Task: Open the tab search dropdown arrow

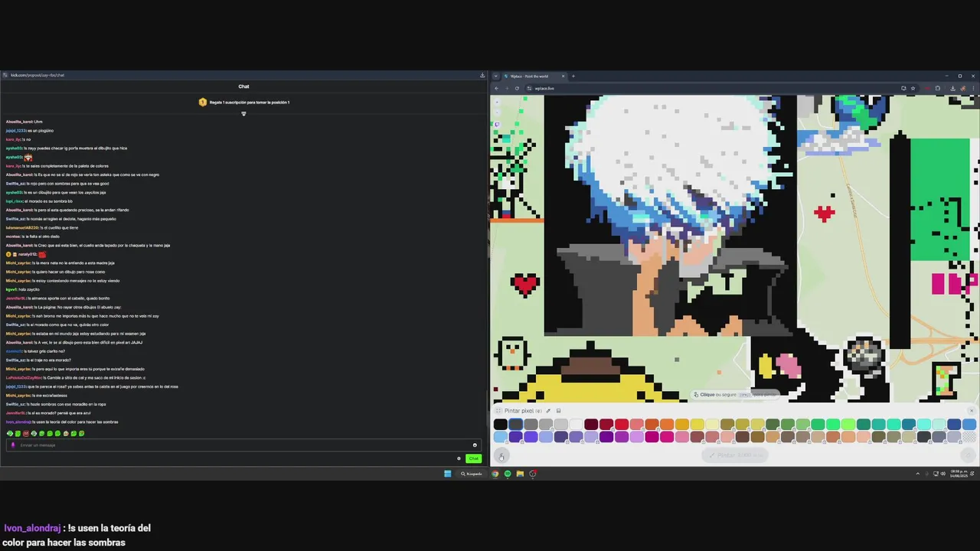Action: pos(496,76)
